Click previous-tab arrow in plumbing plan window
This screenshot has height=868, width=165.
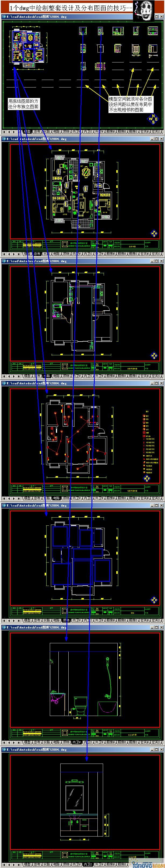pyautogui.click(x=9, y=376)
